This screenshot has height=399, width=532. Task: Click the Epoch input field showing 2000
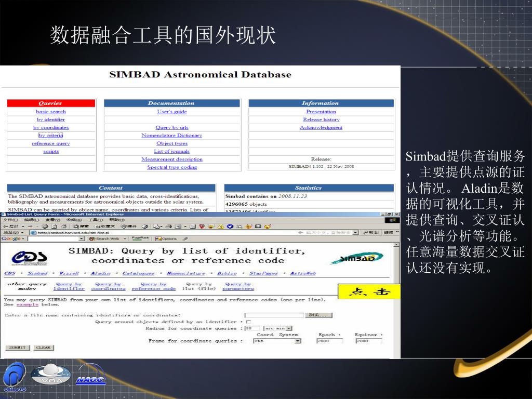coord(329,341)
